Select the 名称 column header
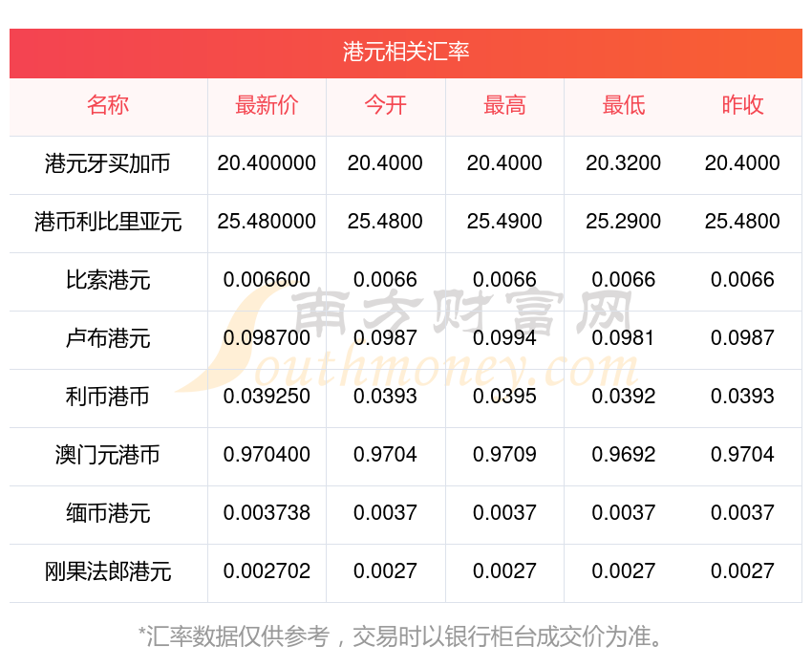 (108, 105)
